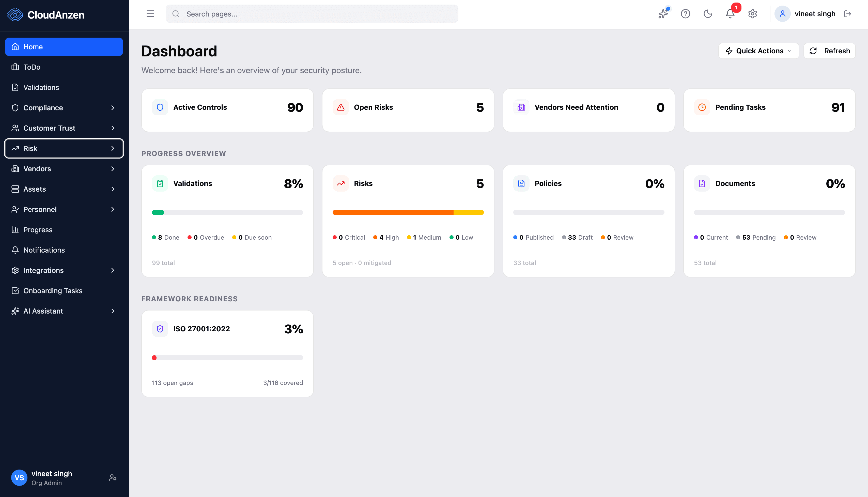Expand the Compliance menu chevron
The width and height of the screenshot is (868, 497).
[113, 108]
